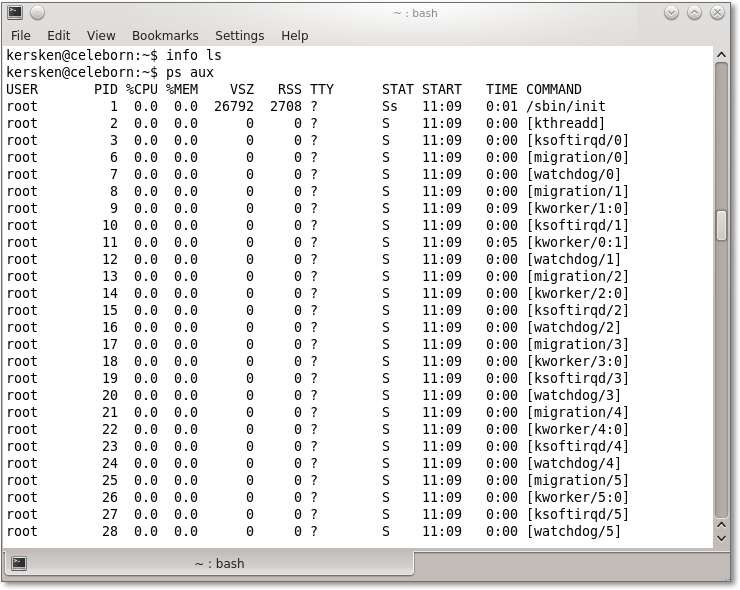The width and height of the screenshot is (740, 590).
Task: Open the window menu via the terminal icon
Action: 15,12
